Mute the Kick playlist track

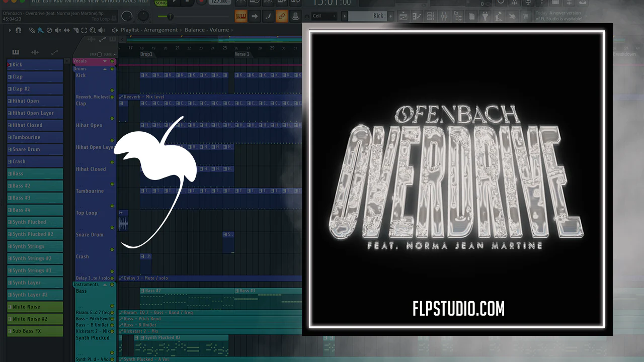tap(112, 90)
